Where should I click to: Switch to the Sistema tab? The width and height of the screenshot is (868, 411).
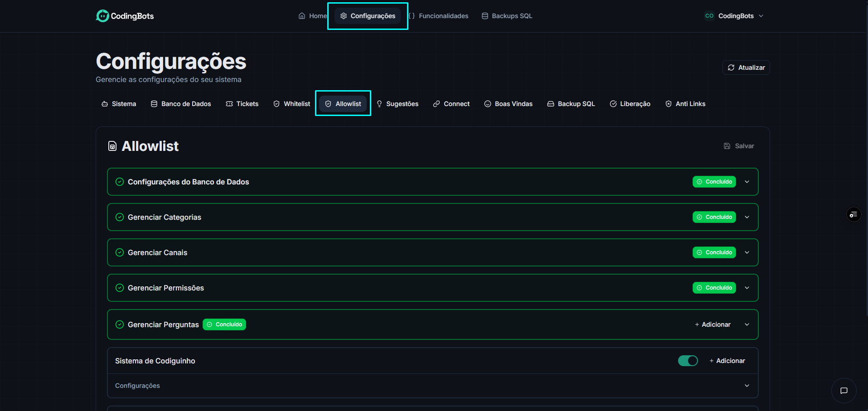pos(119,104)
